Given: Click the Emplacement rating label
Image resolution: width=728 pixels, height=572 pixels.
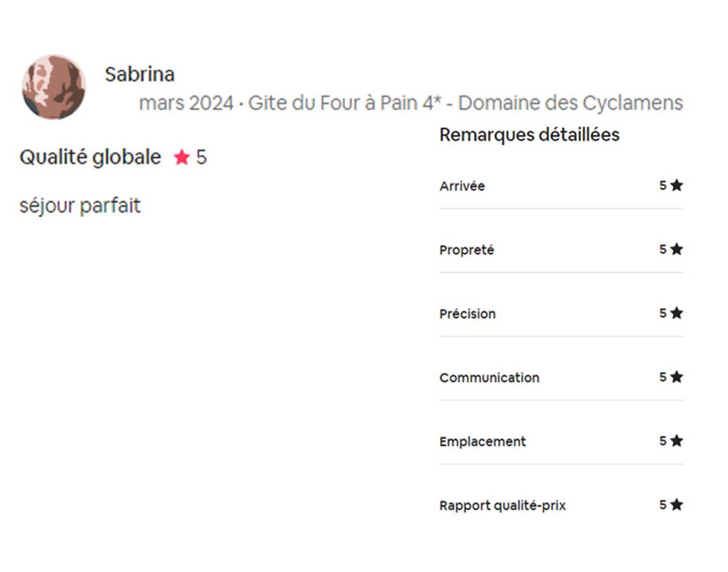Looking at the screenshot, I should click(483, 441).
